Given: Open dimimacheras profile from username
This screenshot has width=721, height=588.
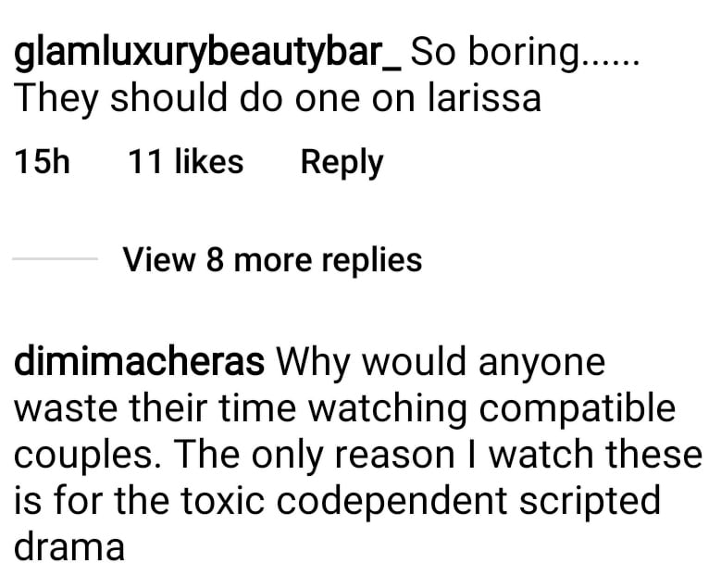Looking at the screenshot, I should [x=140, y=362].
